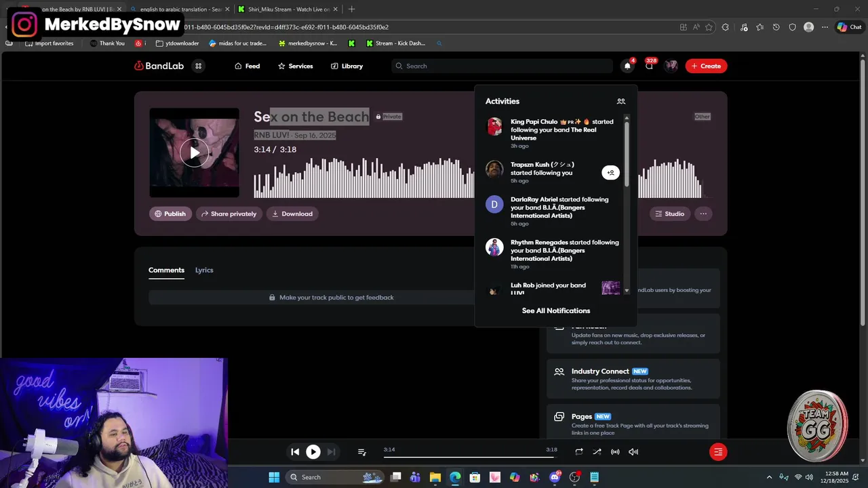This screenshot has height=488, width=868.
Task: Open the track in Studio
Action: click(x=670, y=213)
